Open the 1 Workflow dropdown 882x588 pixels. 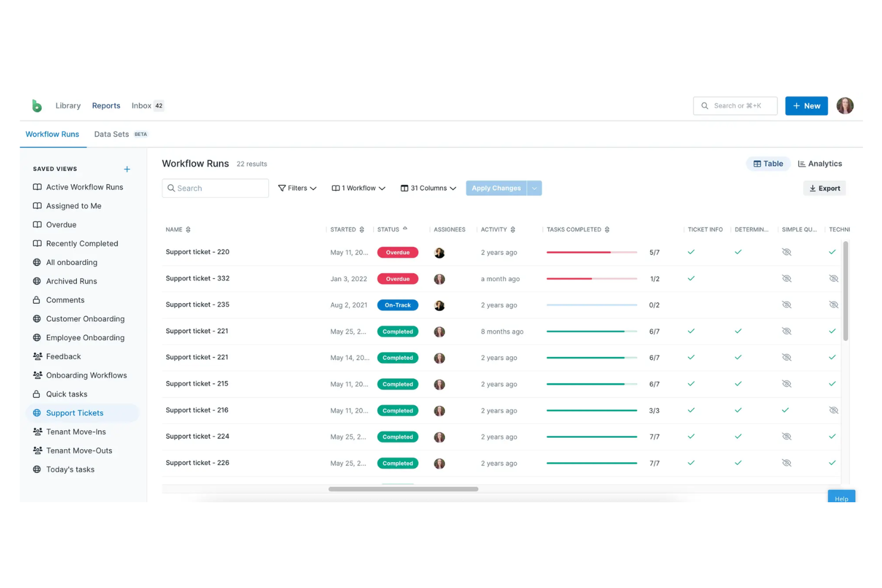[x=358, y=188]
